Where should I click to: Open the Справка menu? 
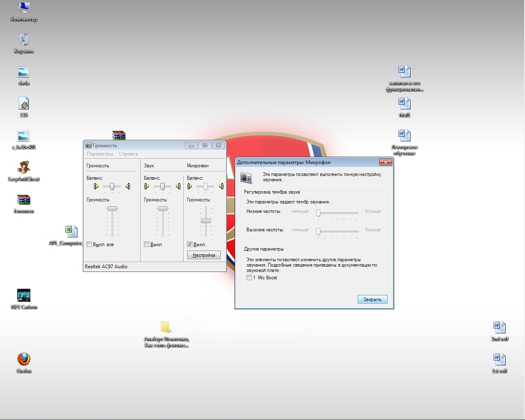click(x=128, y=154)
